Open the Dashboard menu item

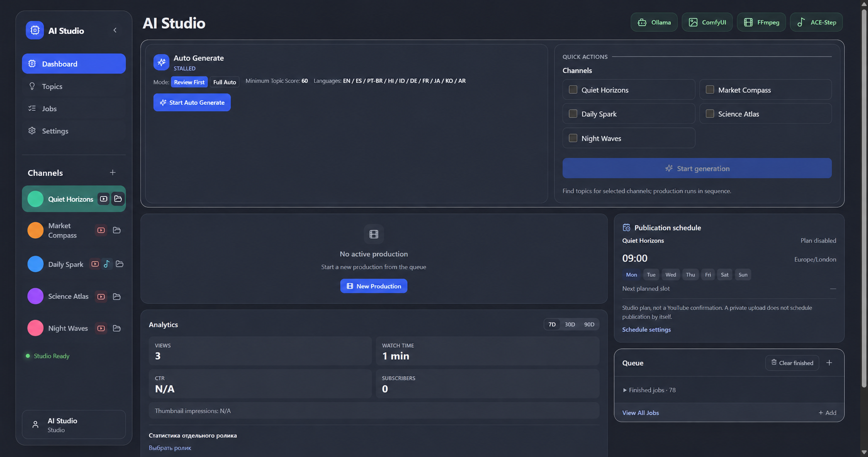point(74,64)
